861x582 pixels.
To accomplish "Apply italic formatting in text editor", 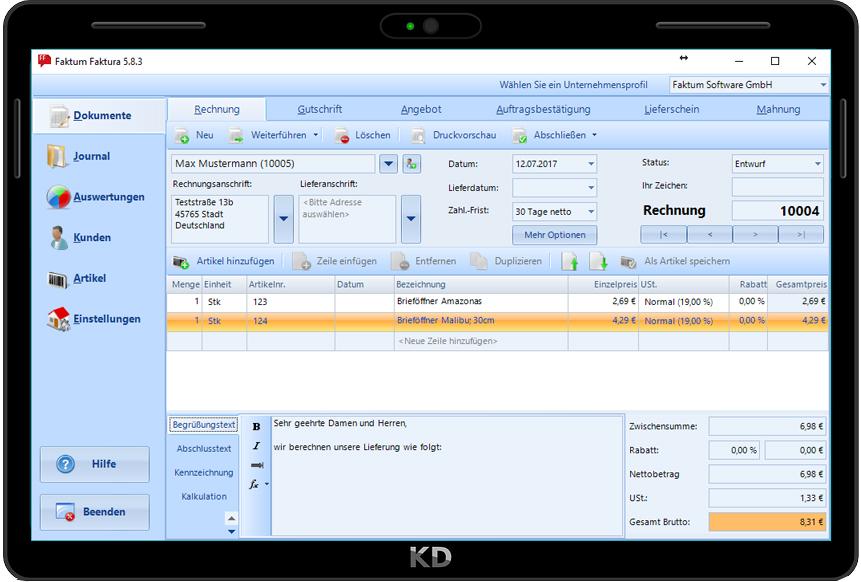I will pos(256,446).
